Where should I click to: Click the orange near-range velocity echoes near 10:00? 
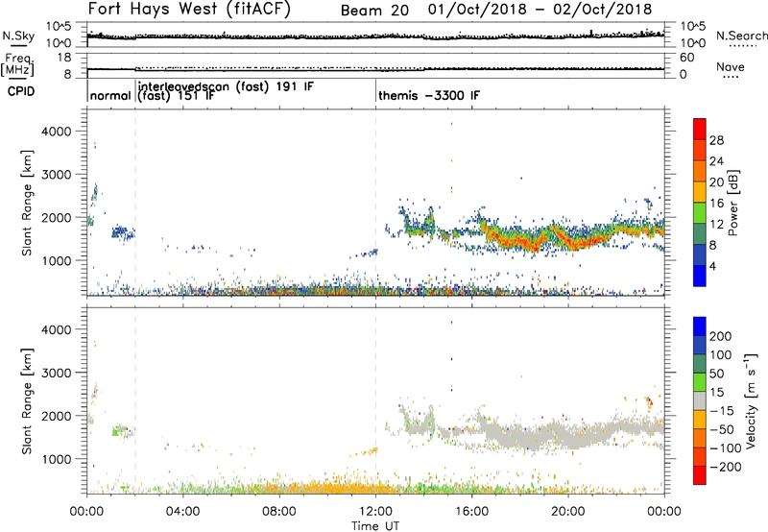(x=333, y=488)
